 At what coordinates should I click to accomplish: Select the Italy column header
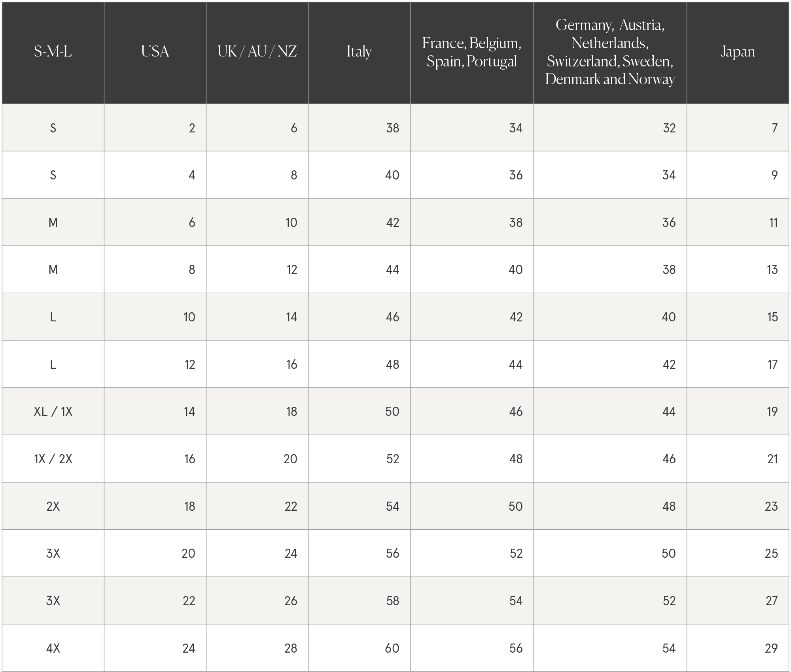click(x=359, y=52)
